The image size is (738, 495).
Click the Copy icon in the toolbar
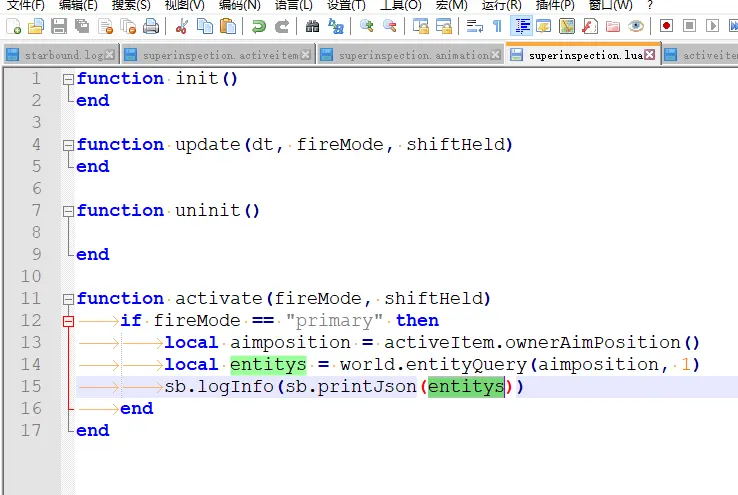pos(205,26)
